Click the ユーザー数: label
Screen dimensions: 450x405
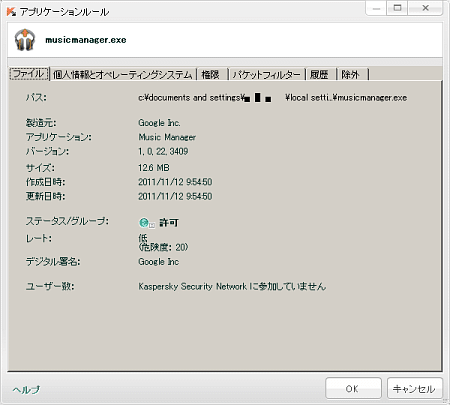tap(50, 286)
